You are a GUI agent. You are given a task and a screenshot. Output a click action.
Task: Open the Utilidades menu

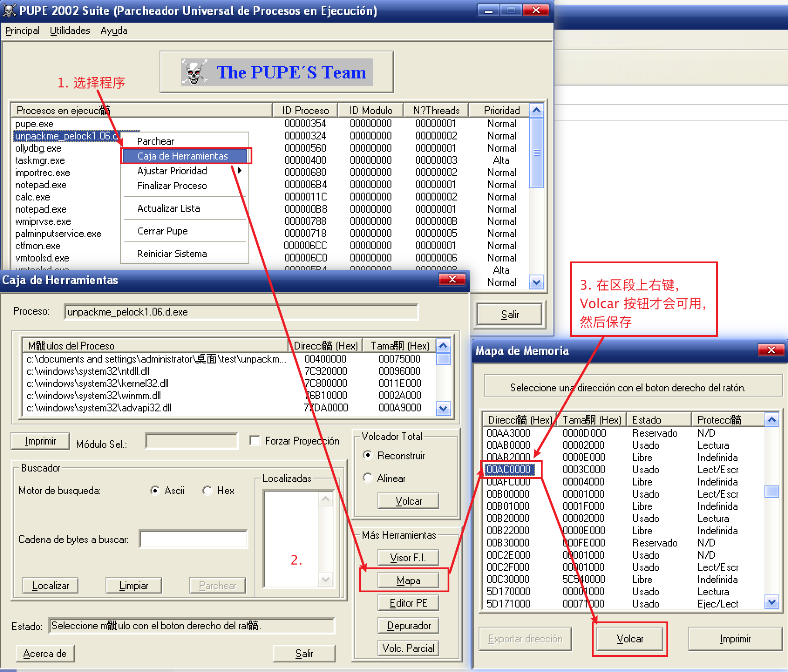point(70,31)
